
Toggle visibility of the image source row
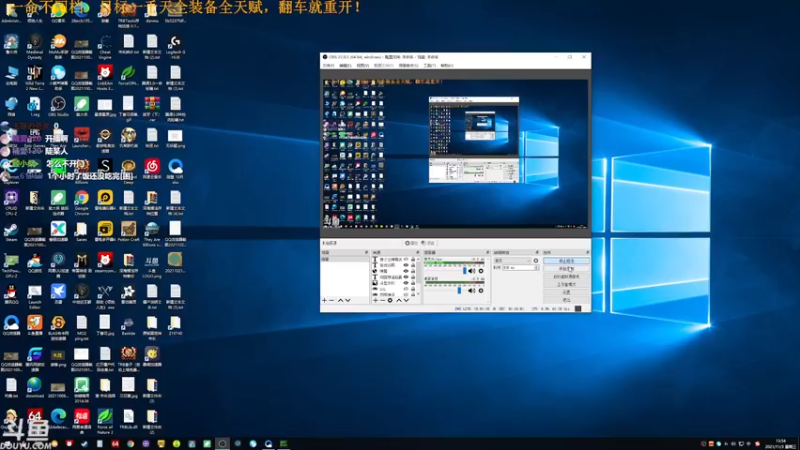coord(406,283)
